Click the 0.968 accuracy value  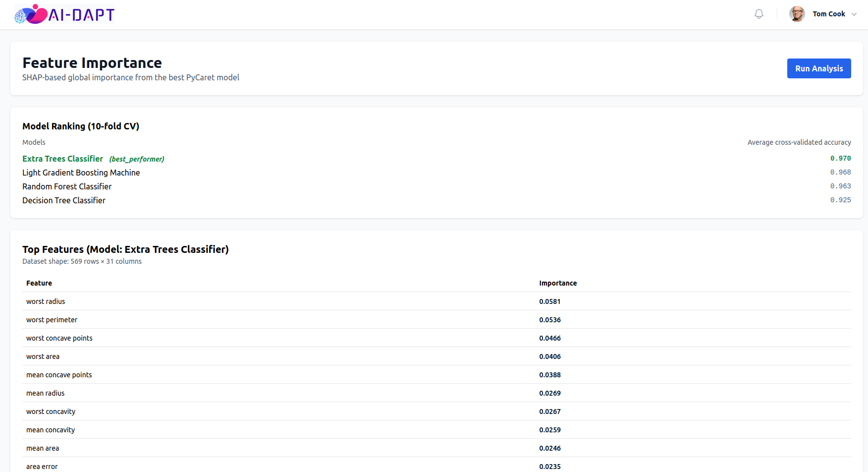tap(840, 173)
